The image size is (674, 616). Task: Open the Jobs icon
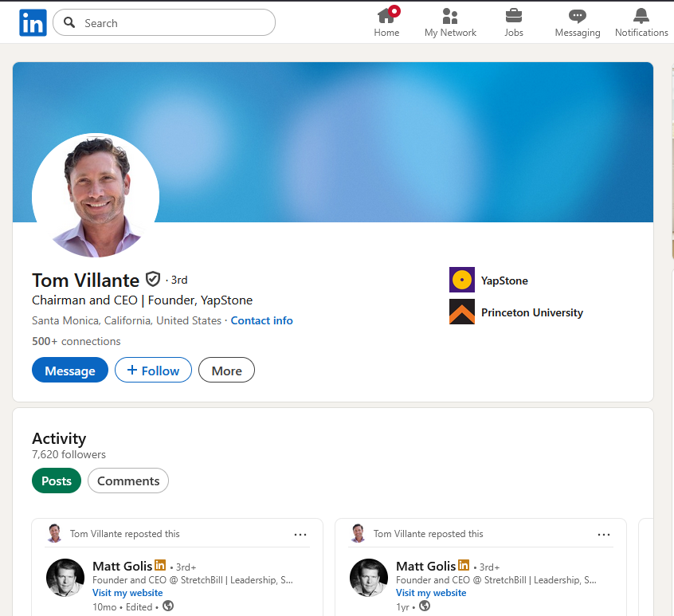pyautogui.click(x=513, y=22)
